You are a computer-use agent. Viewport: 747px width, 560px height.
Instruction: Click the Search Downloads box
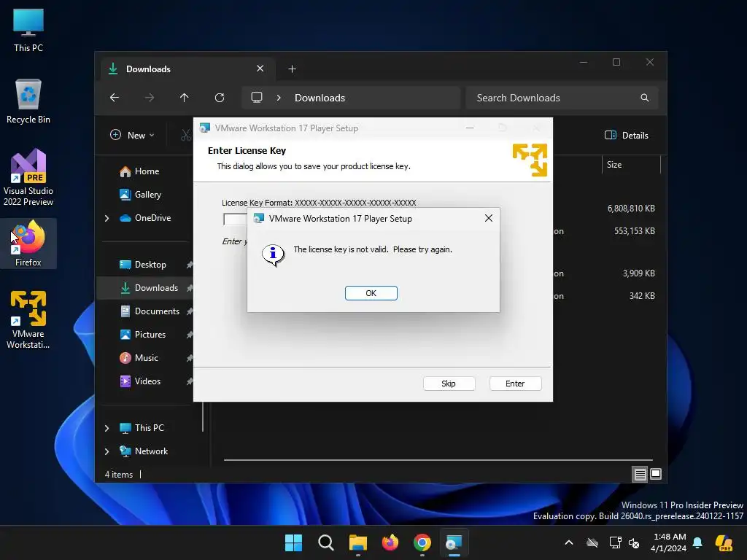[x=562, y=98]
